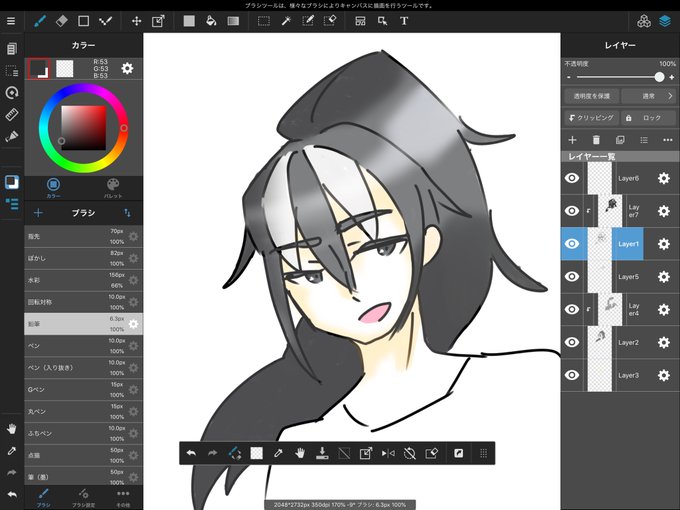The image size is (680, 510).
Task: Click reset rotation icon in shortcut bar
Action: tap(409, 454)
